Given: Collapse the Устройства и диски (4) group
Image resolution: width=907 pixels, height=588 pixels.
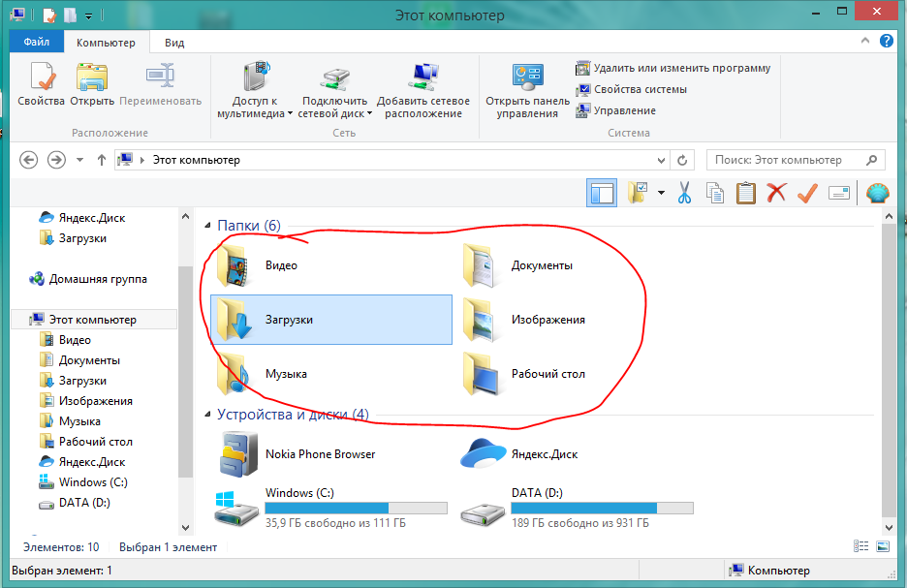Looking at the screenshot, I should click(207, 415).
